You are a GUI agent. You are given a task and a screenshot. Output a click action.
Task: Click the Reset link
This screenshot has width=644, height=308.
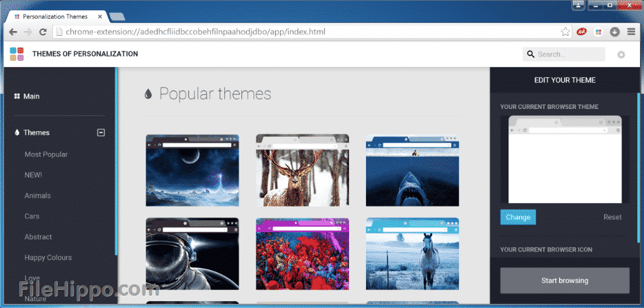click(612, 217)
